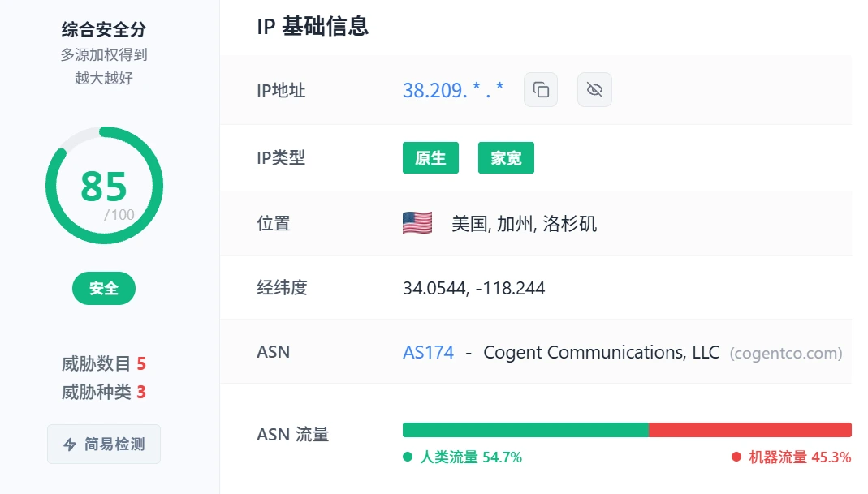Click the red machine traffic bar segment

point(750,430)
